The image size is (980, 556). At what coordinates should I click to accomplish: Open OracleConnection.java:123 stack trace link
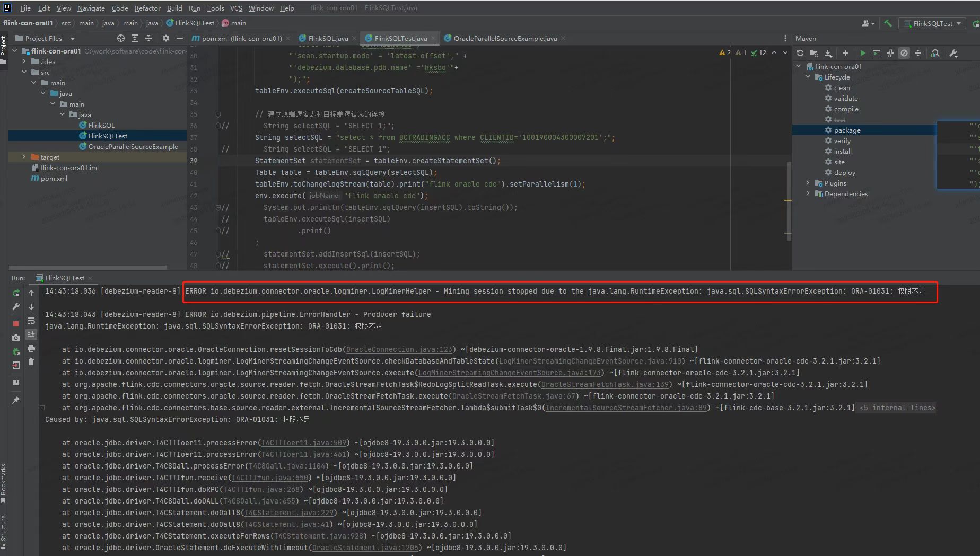[399, 349]
